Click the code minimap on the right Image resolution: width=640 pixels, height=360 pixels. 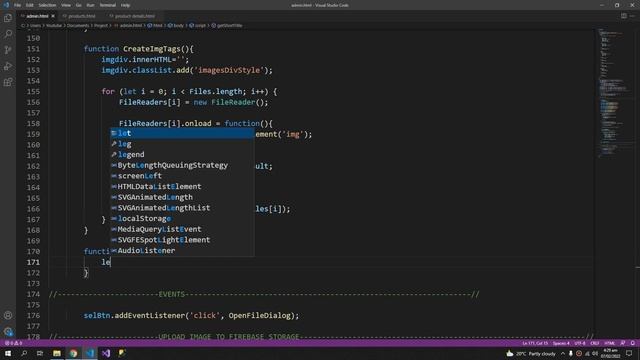tap(615, 94)
